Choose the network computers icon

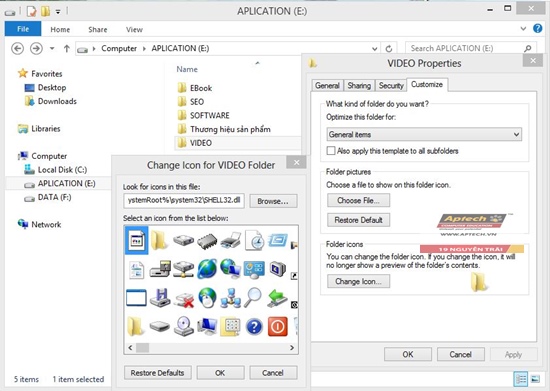point(230,298)
